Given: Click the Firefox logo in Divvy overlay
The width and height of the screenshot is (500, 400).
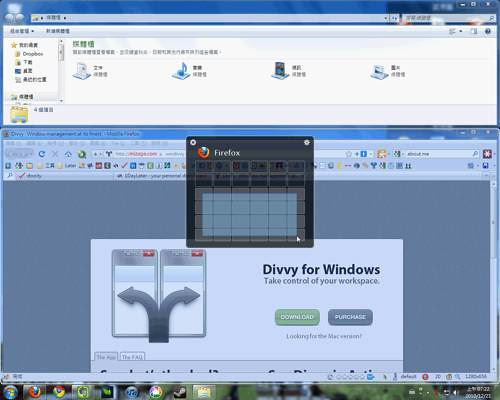Looking at the screenshot, I should click(x=203, y=152).
